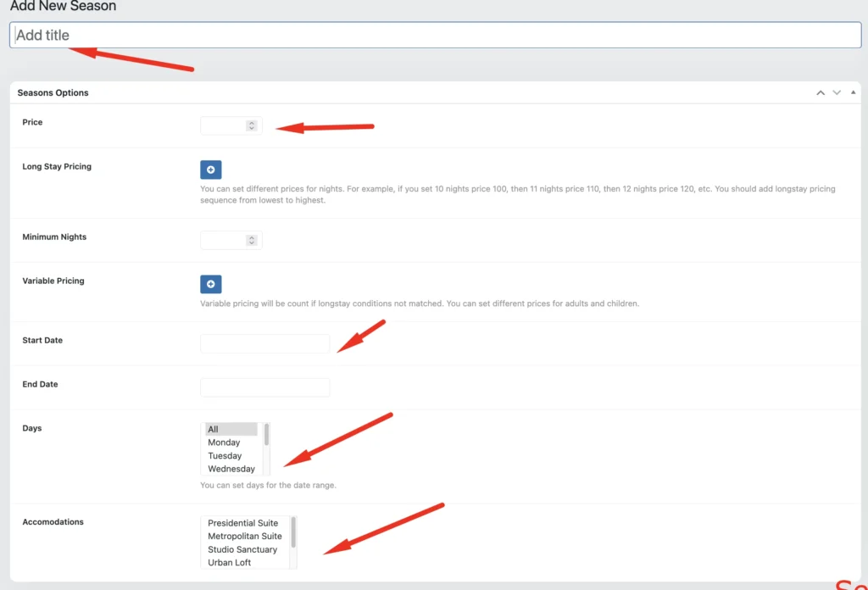Open the Start Date field
Image resolution: width=868 pixels, height=590 pixels.
264,343
